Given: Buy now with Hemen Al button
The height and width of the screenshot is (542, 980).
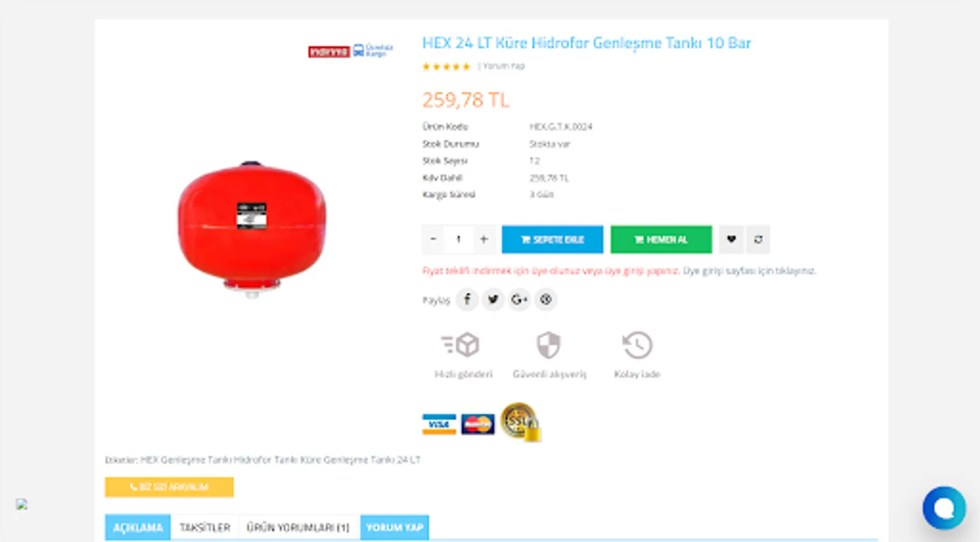Looking at the screenshot, I should click(661, 239).
